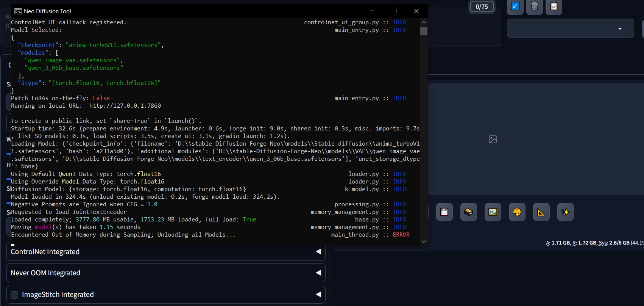
Task: Expand the ControlNet Integrated section
Action: click(x=166, y=251)
